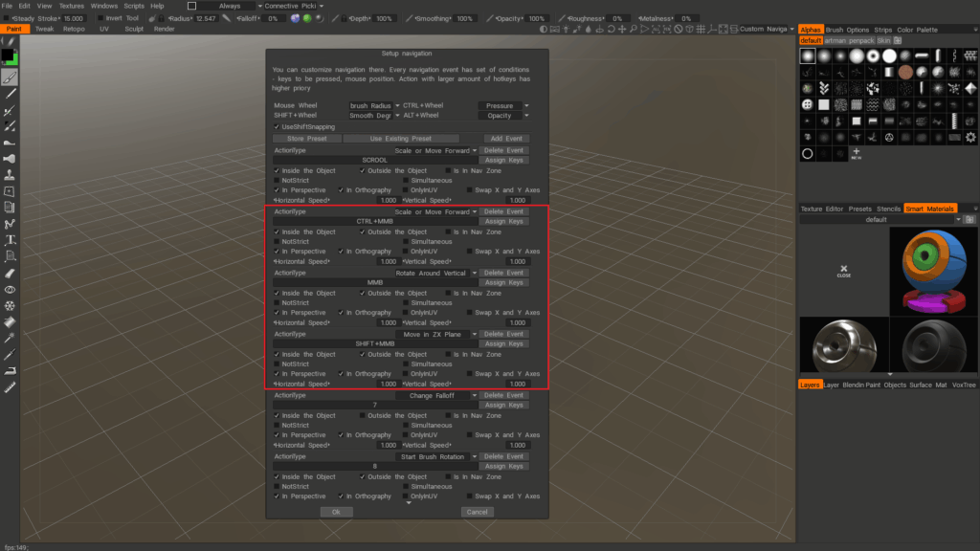Toggle Invert Tool checkbox in toolbar
Image resolution: width=980 pixels, height=551 pixels.
coord(100,18)
